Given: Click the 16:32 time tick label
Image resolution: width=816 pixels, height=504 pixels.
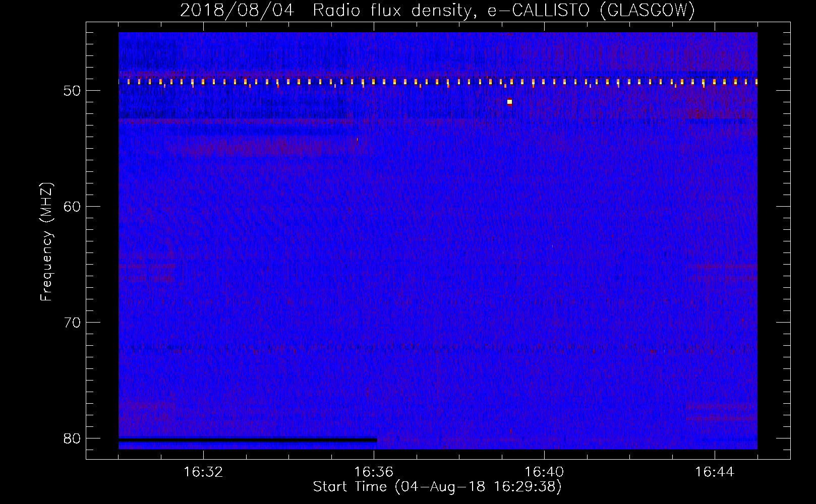Looking at the screenshot, I should pos(203,472).
